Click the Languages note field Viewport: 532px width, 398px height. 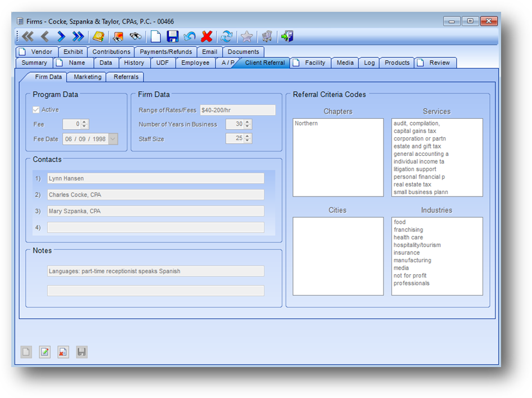click(155, 271)
